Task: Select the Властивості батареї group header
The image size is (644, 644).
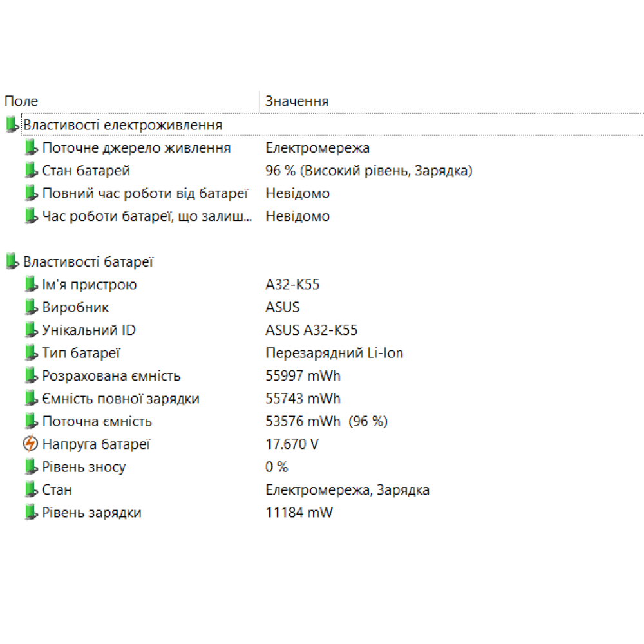Action: (x=88, y=261)
